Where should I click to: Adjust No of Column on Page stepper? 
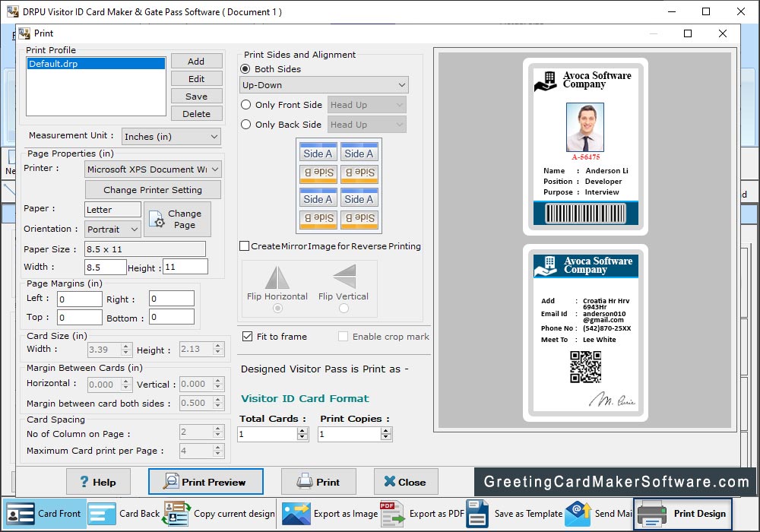coord(218,431)
